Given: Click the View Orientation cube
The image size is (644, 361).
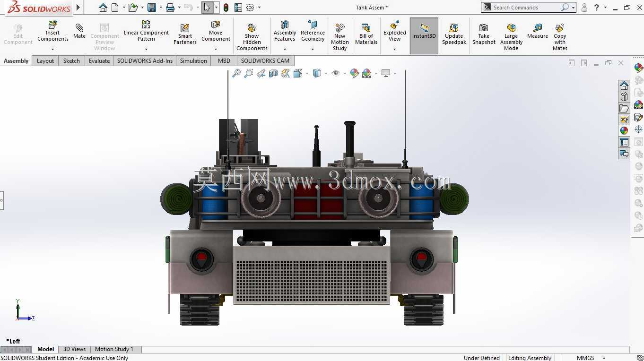Looking at the screenshot, I should pyautogui.click(x=297, y=73).
